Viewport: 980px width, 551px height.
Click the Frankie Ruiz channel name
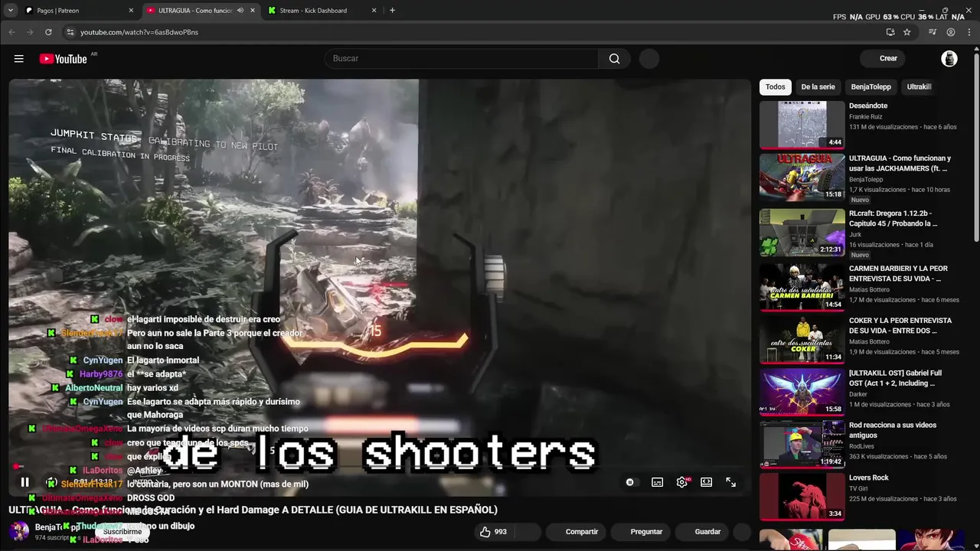coord(865,117)
